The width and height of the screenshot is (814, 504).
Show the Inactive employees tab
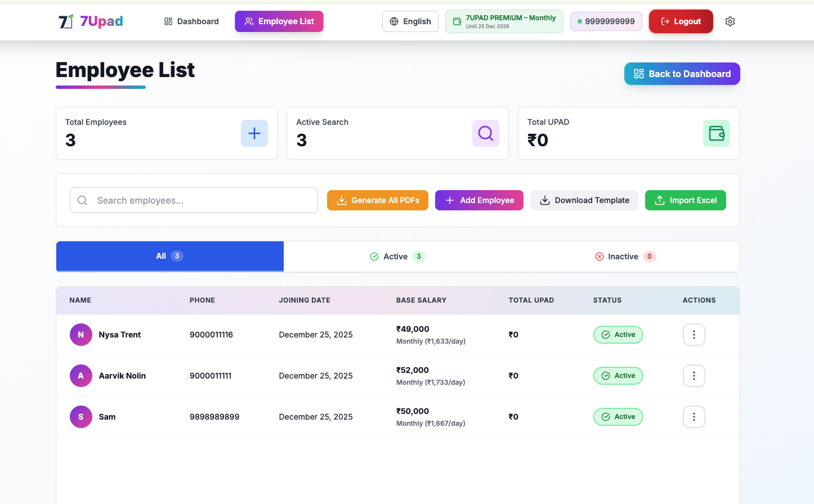[625, 256]
